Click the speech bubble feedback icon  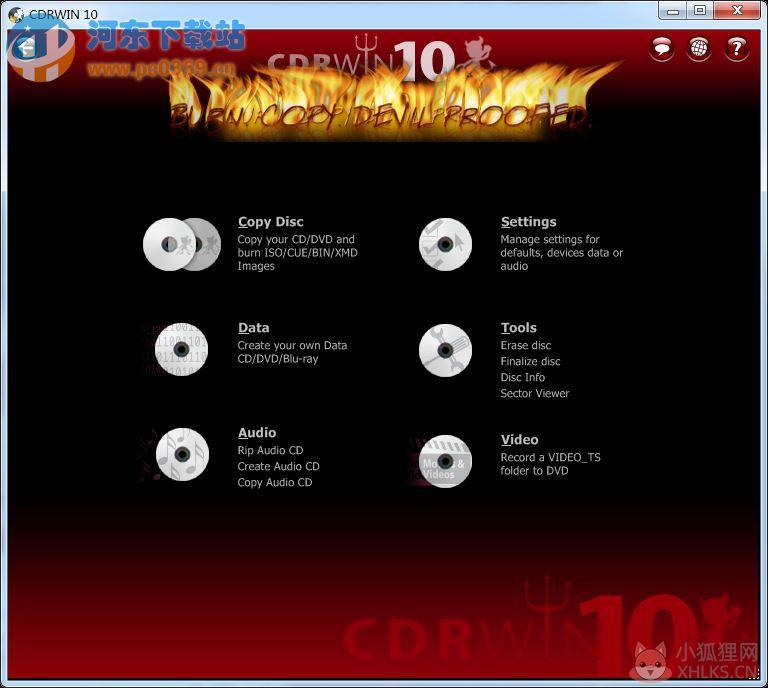[x=662, y=48]
